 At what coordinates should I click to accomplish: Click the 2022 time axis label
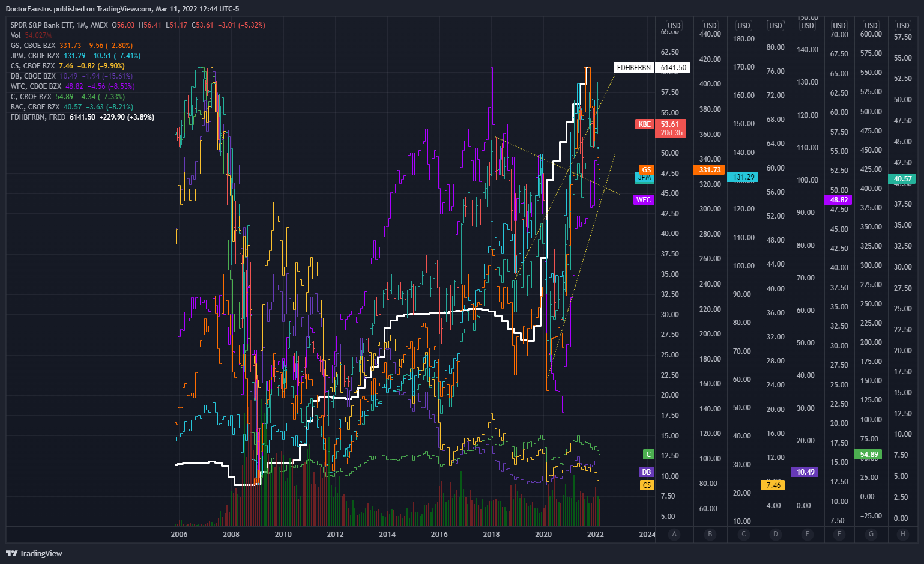[596, 535]
